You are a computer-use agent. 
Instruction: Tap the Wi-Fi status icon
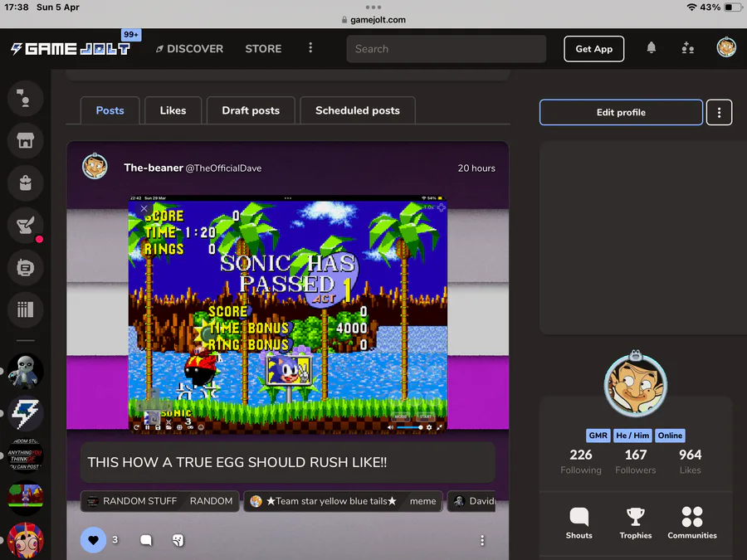691,7
